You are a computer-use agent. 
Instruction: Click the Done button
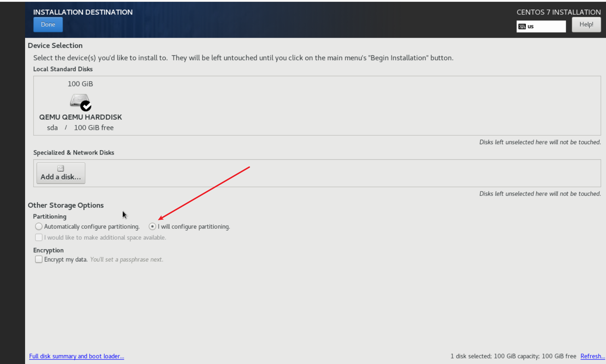click(x=48, y=25)
